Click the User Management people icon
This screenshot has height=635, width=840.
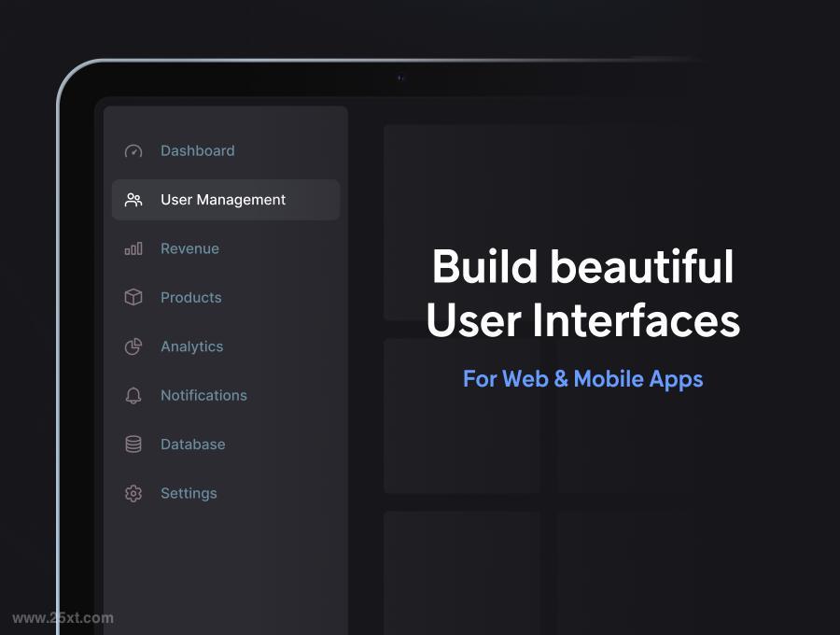coord(133,200)
